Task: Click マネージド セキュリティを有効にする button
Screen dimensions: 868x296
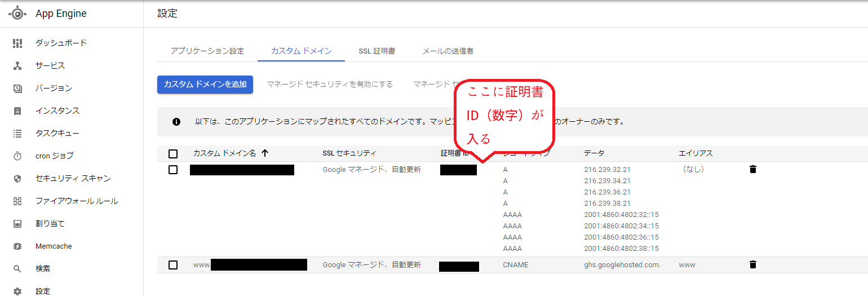Action: coord(330,84)
